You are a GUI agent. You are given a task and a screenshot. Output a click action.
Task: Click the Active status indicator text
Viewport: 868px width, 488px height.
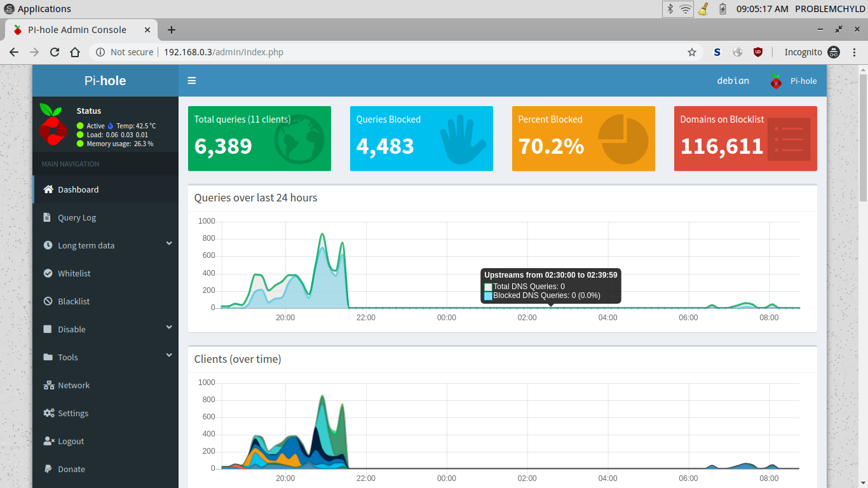(95, 126)
